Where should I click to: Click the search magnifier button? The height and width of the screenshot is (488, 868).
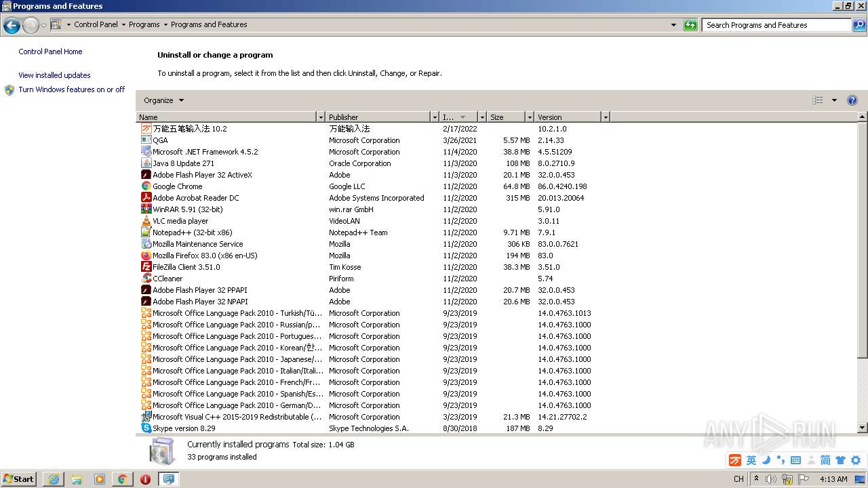pyautogui.click(x=859, y=25)
